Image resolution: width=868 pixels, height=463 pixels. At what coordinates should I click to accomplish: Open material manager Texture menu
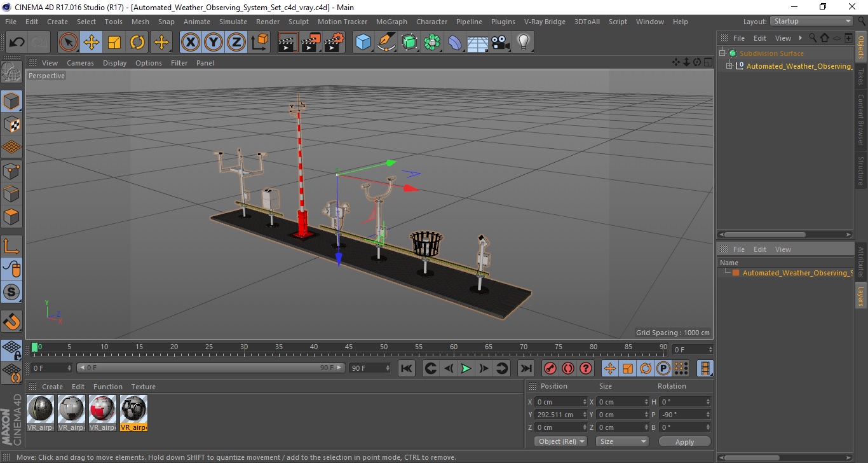[x=143, y=387]
